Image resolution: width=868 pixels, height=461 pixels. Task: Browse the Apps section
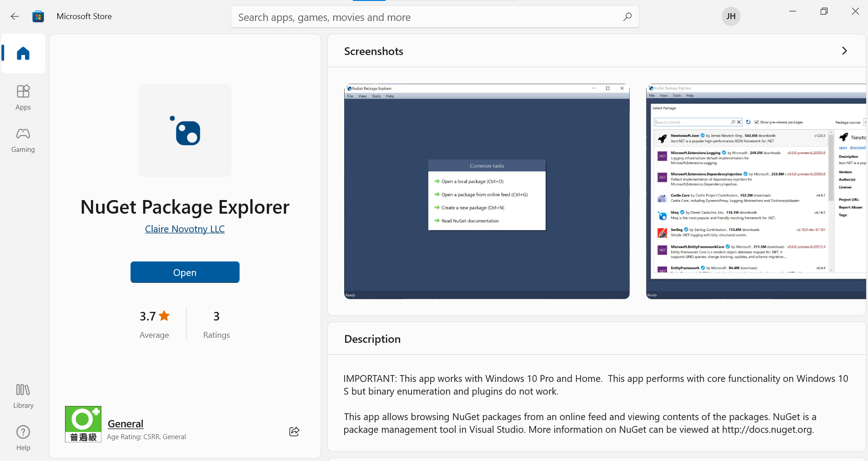(23, 97)
